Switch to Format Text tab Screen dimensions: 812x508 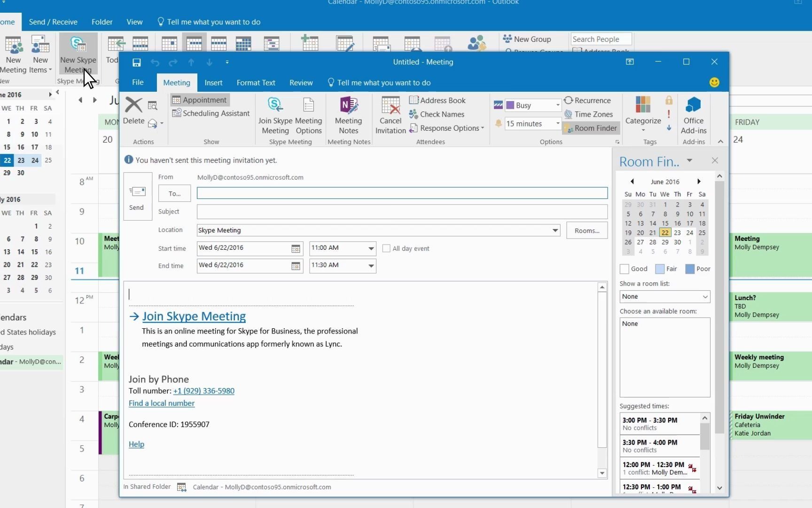pyautogui.click(x=256, y=83)
